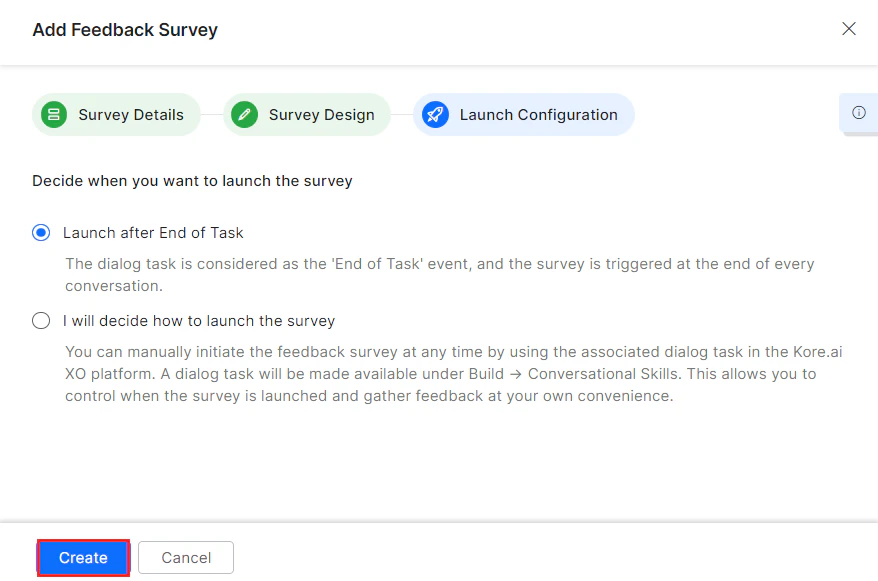Select the Launch after End of Task radio
Screen dimensions: 878x581
pos(41,233)
